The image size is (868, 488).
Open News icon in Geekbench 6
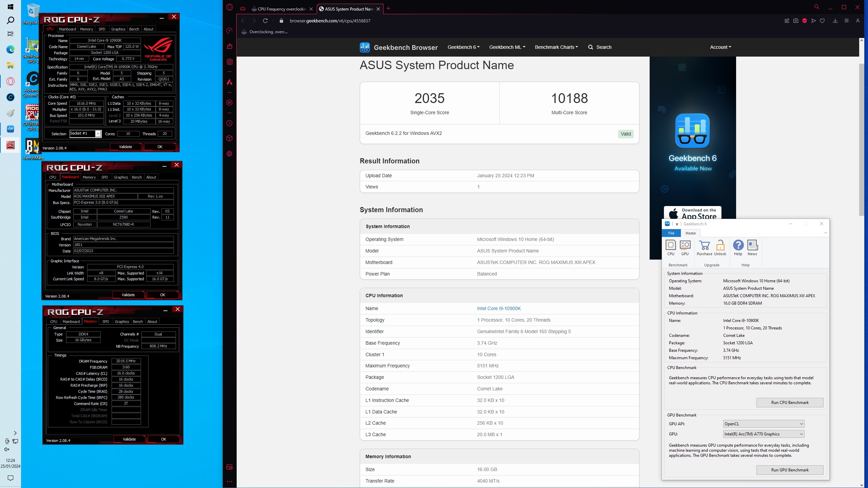752,248
